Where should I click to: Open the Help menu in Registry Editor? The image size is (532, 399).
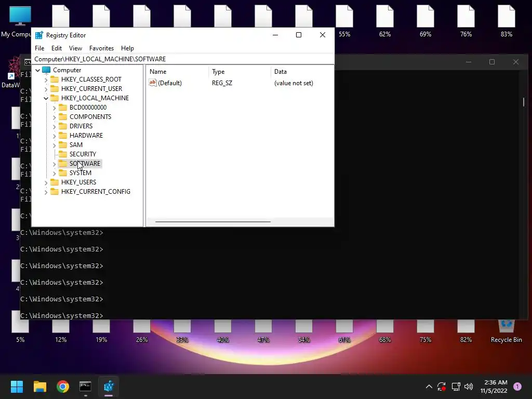coord(128,48)
